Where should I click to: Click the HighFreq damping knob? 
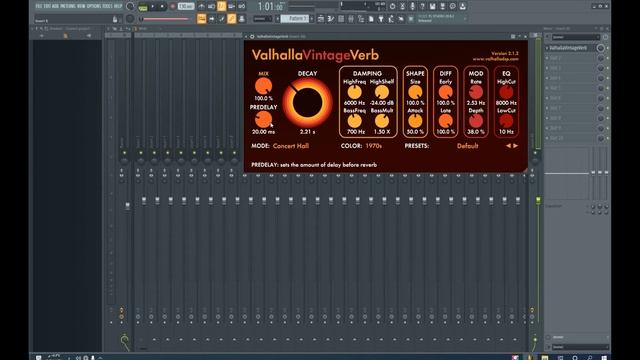click(354, 92)
